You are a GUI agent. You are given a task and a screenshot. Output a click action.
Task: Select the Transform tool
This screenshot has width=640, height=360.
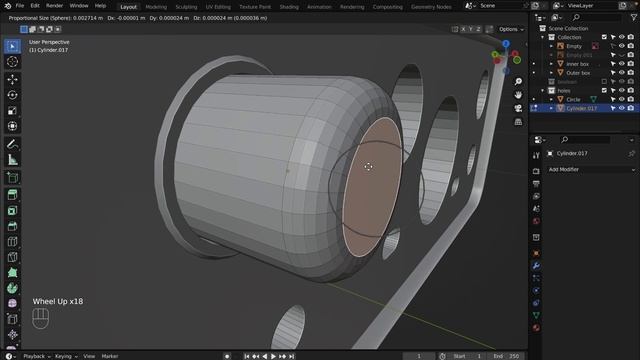click(x=12, y=126)
